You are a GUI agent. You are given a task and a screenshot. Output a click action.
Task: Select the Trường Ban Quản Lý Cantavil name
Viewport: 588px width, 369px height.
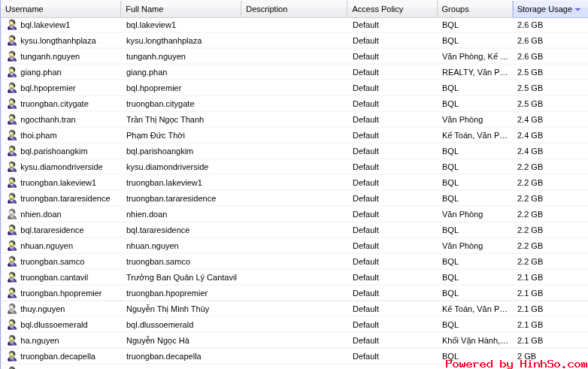pos(181,277)
